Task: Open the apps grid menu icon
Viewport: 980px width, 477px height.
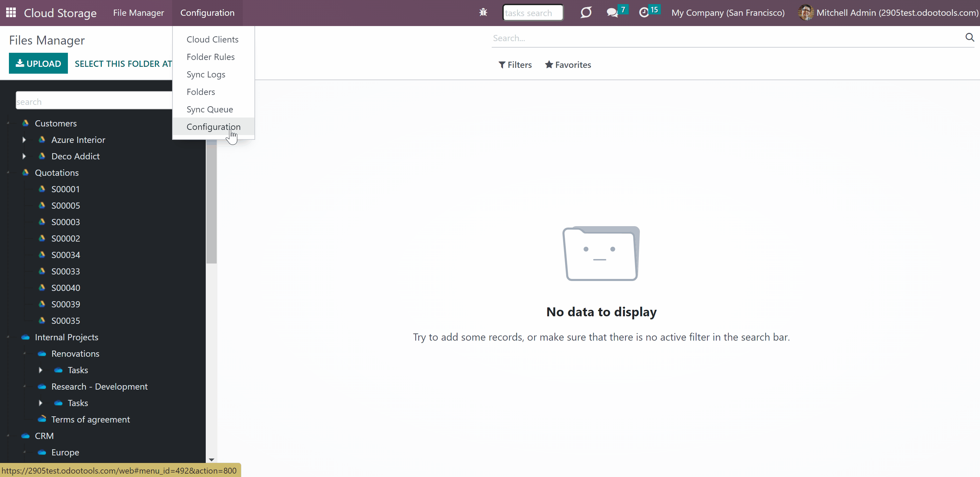Action: point(11,13)
